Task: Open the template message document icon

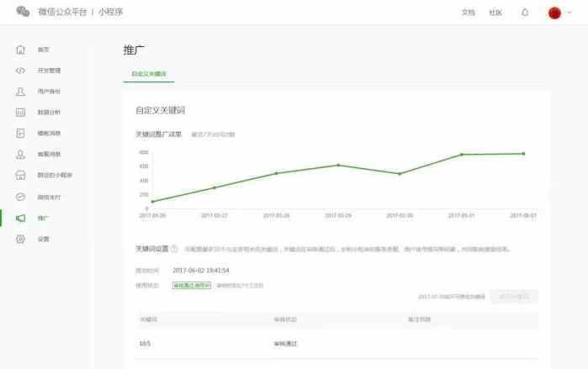Action: pos(21,133)
